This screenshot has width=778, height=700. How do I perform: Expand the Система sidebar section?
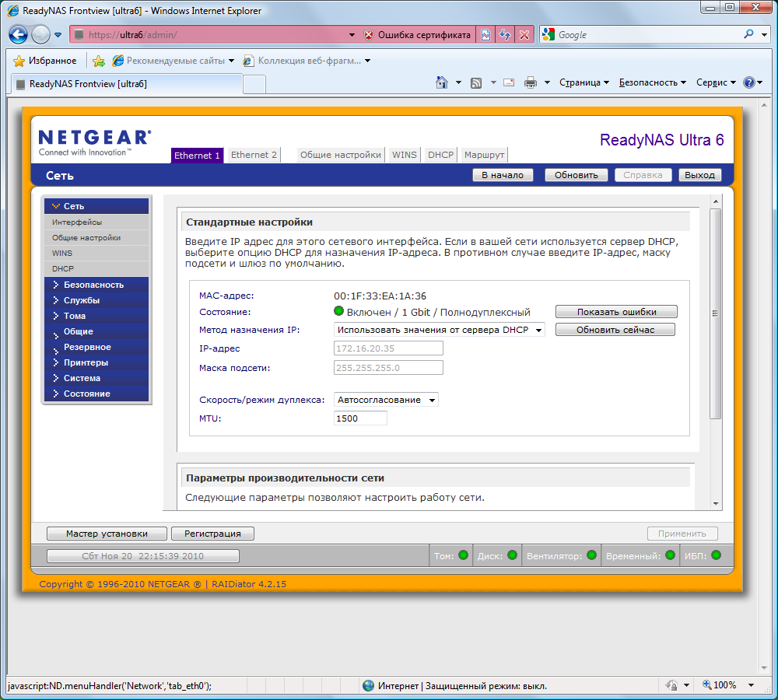[x=96, y=378]
